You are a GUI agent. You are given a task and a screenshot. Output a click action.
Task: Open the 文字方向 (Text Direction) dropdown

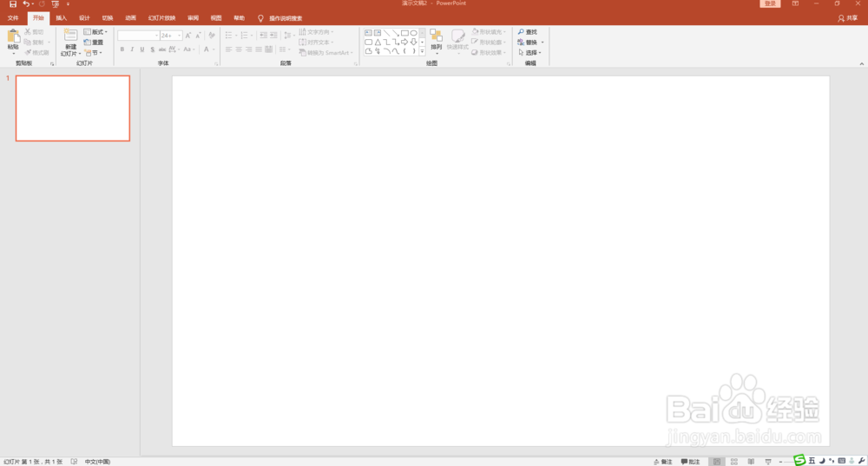click(x=316, y=32)
